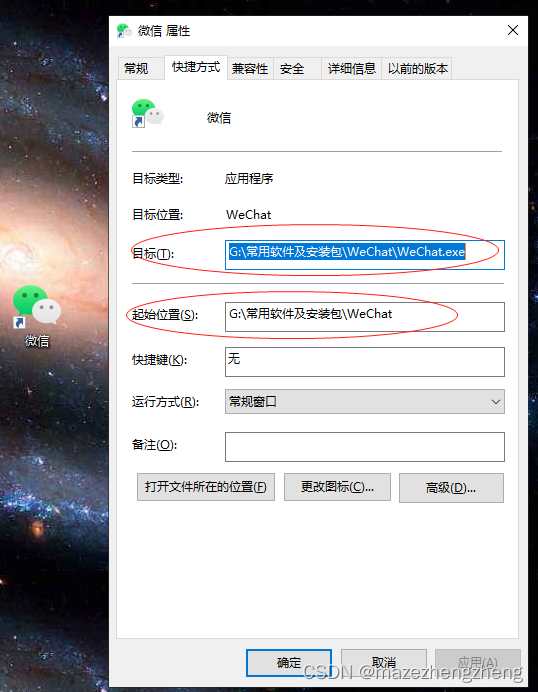View the 详细信息 tab
This screenshot has width=538, height=692.
pos(351,68)
